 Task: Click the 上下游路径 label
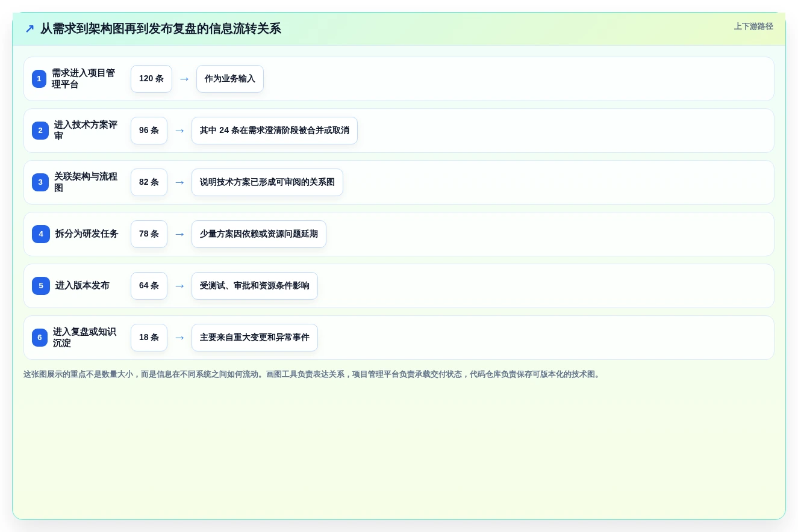point(753,26)
